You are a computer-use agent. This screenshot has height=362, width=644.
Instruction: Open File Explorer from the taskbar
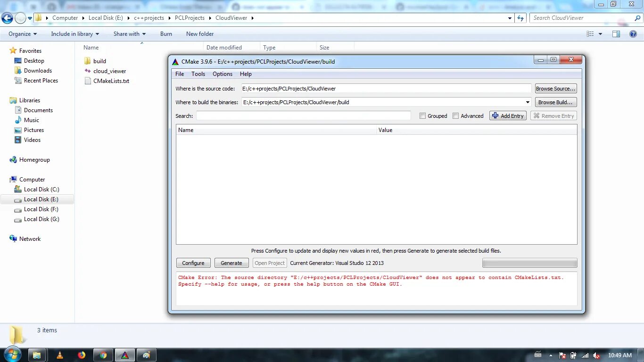point(37,355)
